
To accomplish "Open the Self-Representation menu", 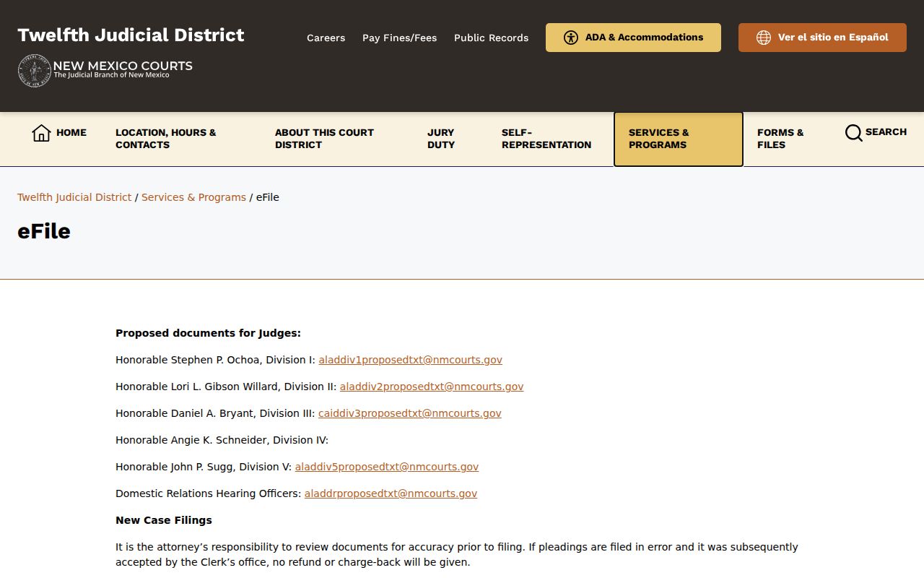I will pos(546,139).
